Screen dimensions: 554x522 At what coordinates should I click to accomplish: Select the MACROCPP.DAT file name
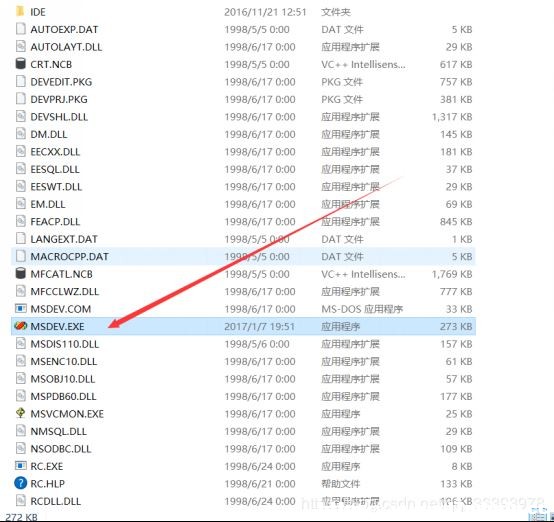(x=69, y=257)
